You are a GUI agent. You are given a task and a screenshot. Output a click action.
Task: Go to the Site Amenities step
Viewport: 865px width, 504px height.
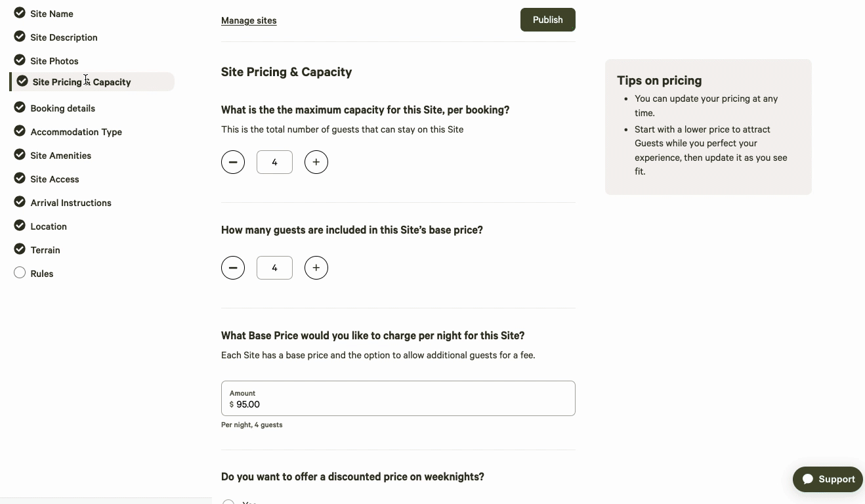pyautogui.click(x=61, y=156)
